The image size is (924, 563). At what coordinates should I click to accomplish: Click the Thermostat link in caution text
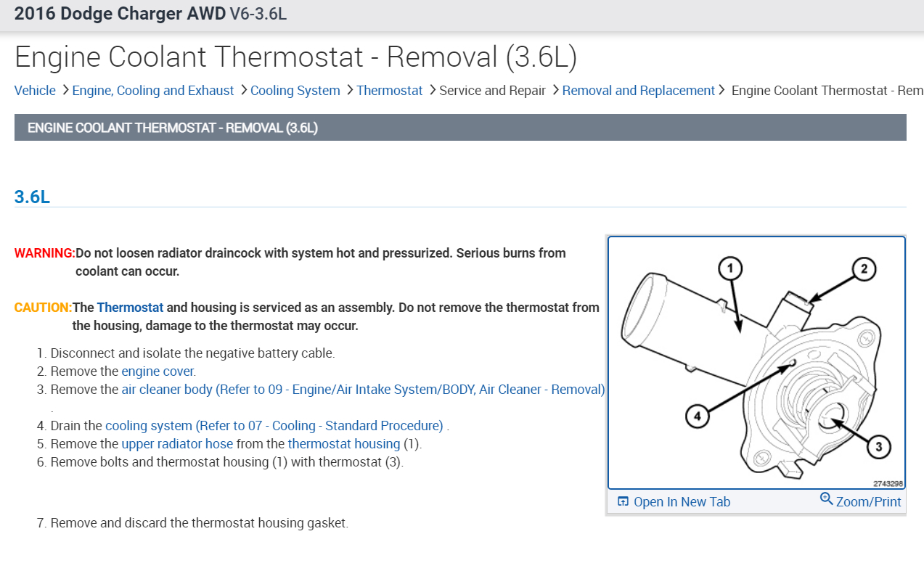(130, 308)
